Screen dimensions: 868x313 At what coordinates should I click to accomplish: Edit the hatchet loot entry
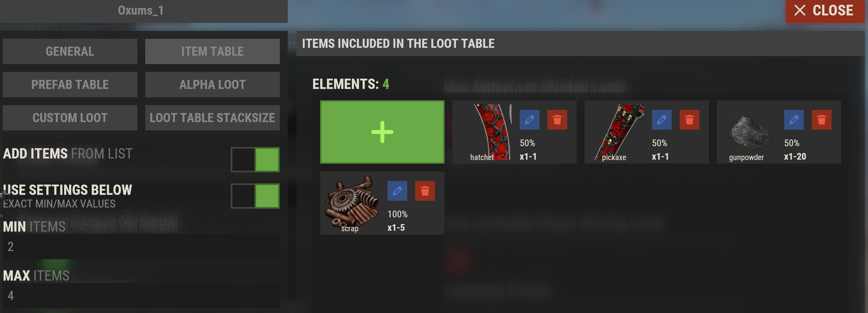[530, 120]
